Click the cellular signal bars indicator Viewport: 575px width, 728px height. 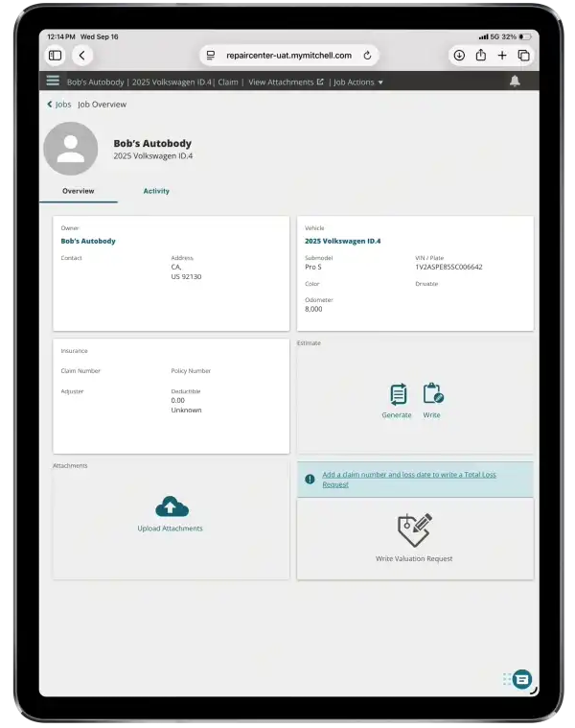(x=484, y=36)
